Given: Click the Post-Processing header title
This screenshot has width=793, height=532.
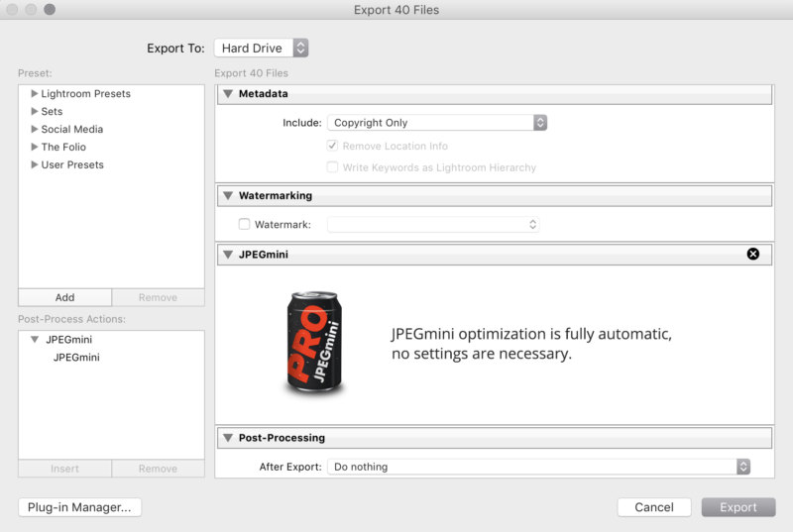Looking at the screenshot, I should pyautogui.click(x=282, y=438).
